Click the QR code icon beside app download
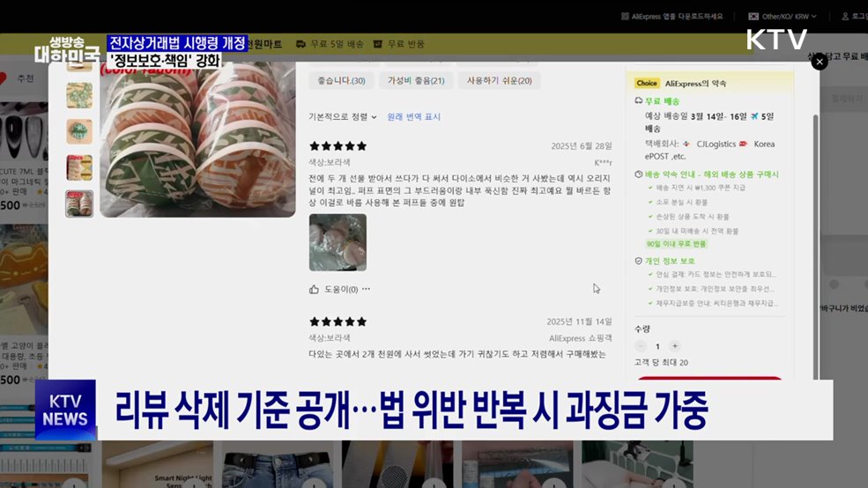The width and height of the screenshot is (868, 488). (x=625, y=17)
